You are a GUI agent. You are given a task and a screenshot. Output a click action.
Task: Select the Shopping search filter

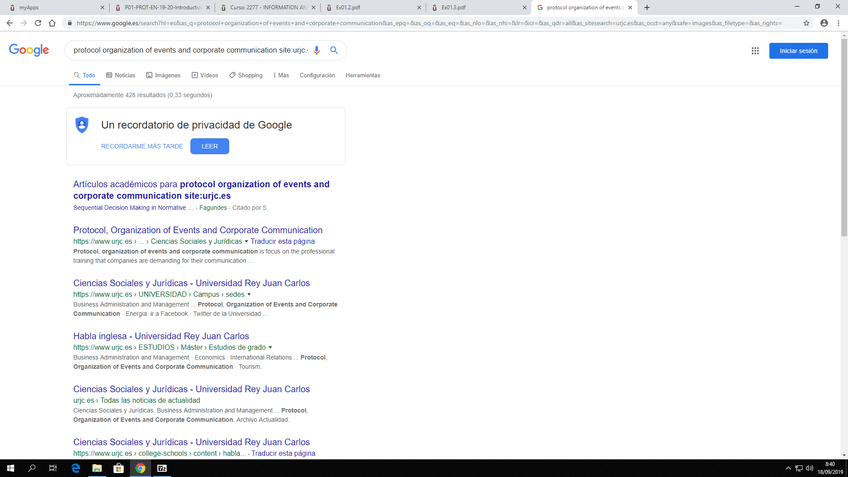pyautogui.click(x=246, y=75)
